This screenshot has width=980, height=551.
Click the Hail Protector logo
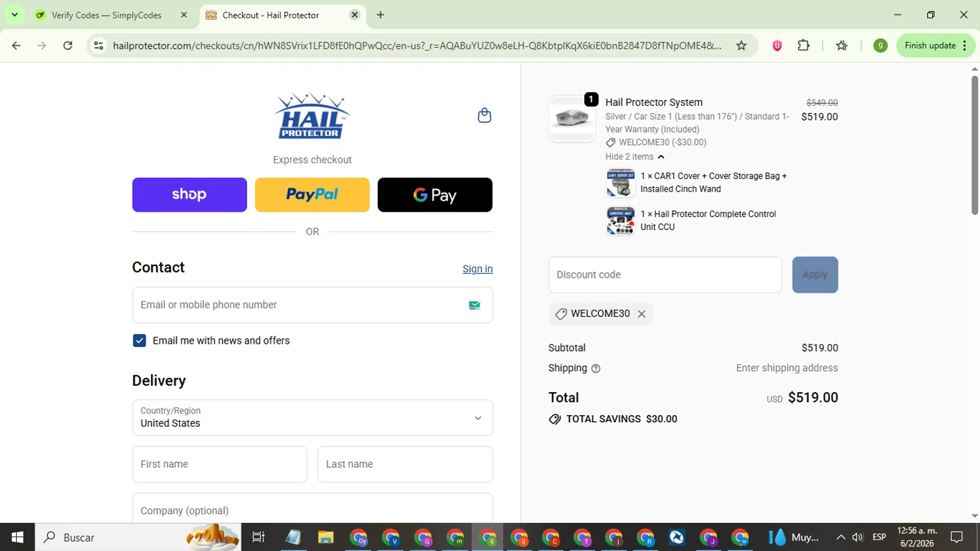(x=312, y=116)
